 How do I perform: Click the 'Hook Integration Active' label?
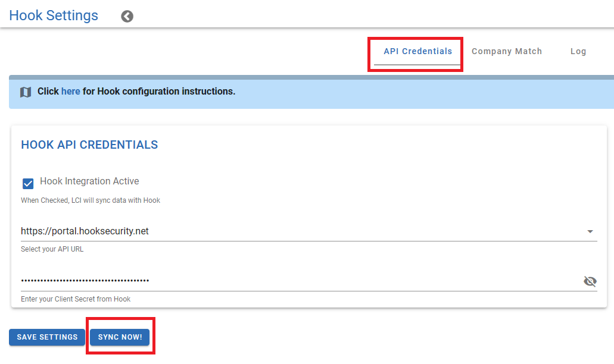(89, 181)
